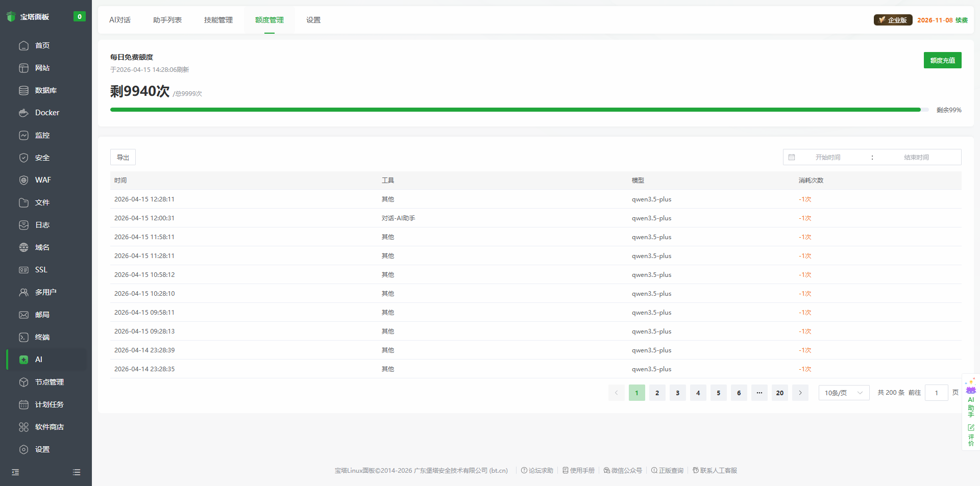Click the WAF globe icon in sidebar
Image resolution: width=980 pixels, height=486 pixels.
(x=23, y=180)
